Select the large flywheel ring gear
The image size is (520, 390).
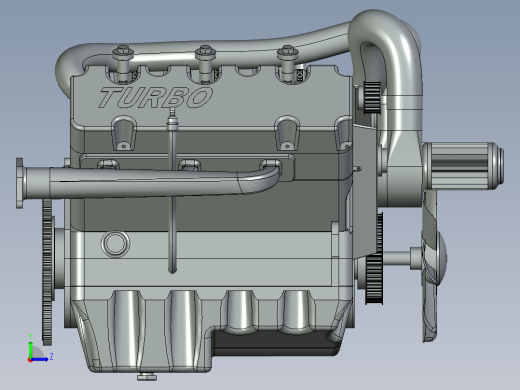point(47,271)
